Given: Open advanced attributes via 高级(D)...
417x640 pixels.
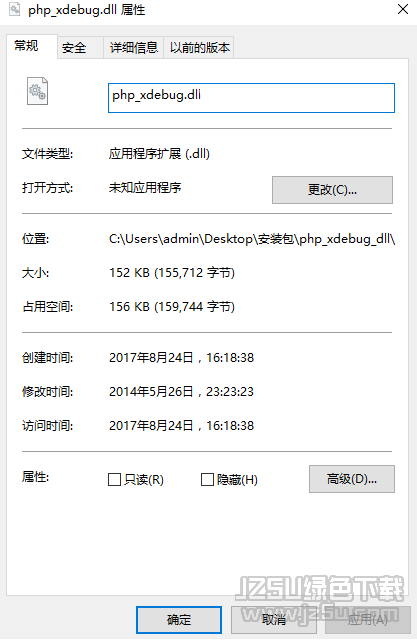Looking at the screenshot, I should [352, 479].
